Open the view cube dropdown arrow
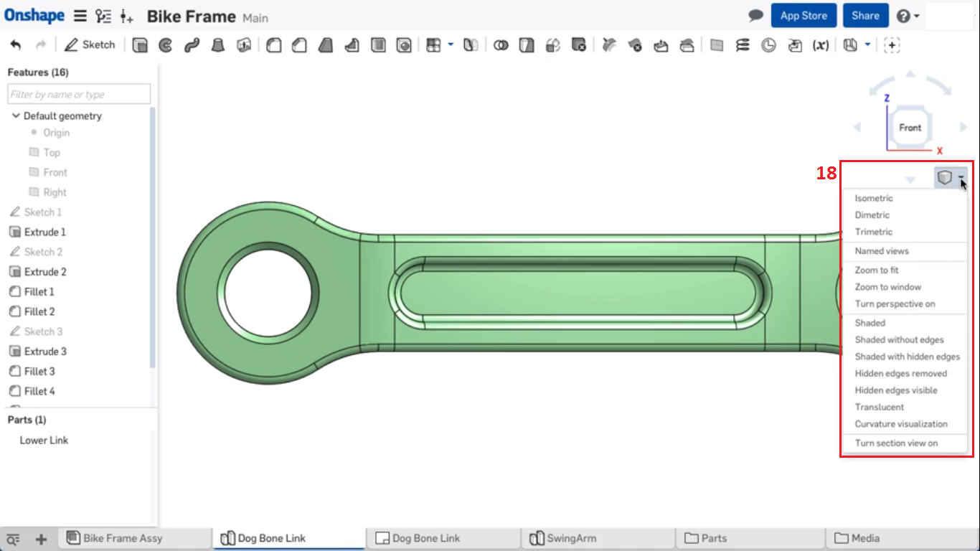Viewport: 980px width, 551px height. click(961, 177)
